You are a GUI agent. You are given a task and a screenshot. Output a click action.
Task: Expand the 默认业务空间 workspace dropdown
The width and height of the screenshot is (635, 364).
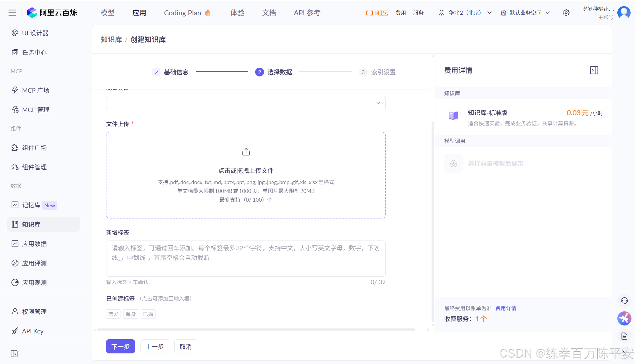click(x=525, y=13)
